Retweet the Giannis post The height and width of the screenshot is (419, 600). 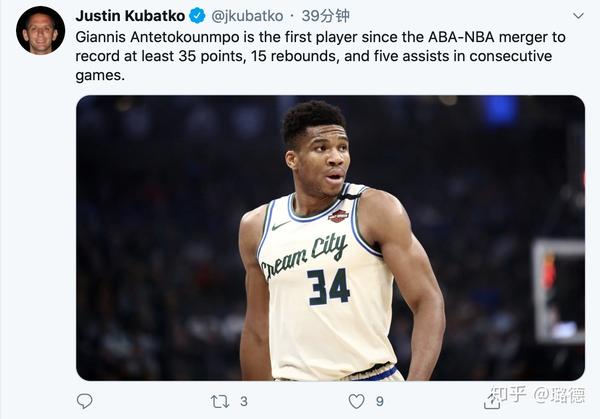(x=220, y=401)
